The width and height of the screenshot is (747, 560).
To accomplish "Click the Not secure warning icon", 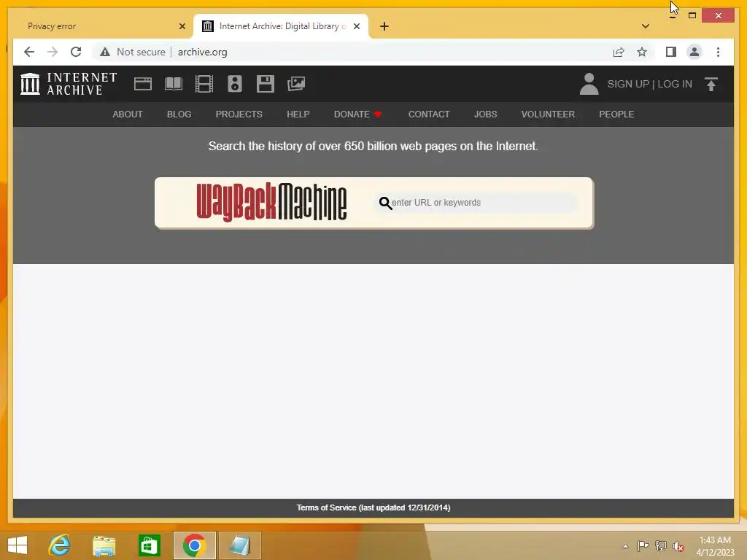I will click(x=105, y=52).
